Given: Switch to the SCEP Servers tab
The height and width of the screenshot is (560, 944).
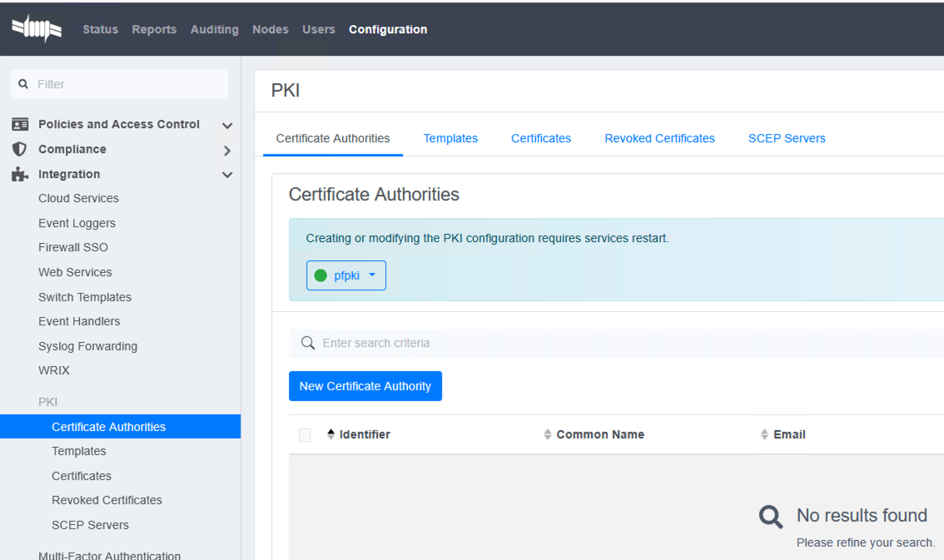Looking at the screenshot, I should tap(787, 138).
